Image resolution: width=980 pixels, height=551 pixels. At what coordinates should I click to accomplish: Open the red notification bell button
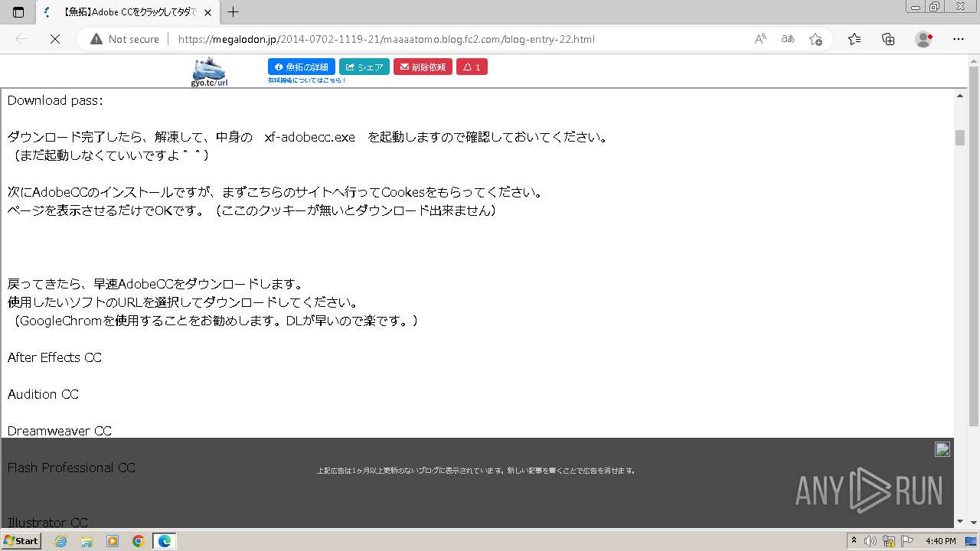point(472,67)
